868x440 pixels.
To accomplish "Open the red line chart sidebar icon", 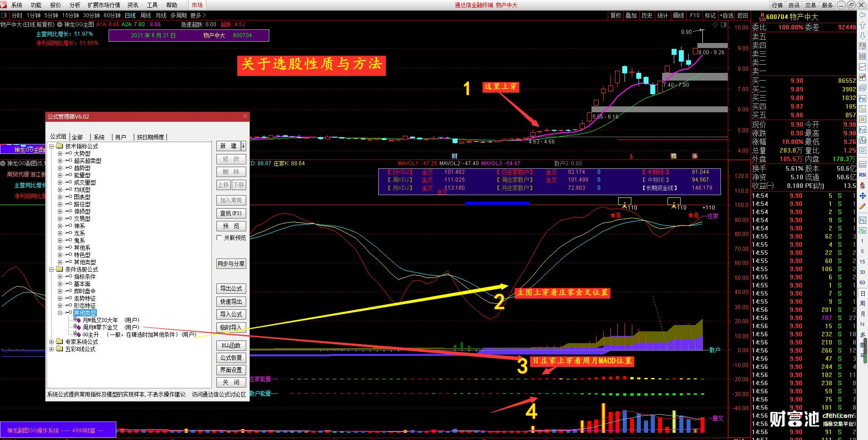I will [x=862, y=67].
